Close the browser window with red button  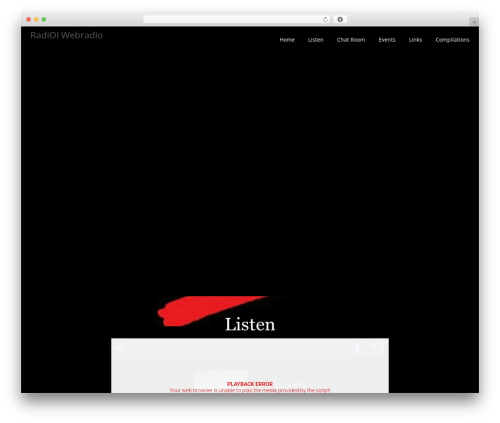[x=29, y=19]
